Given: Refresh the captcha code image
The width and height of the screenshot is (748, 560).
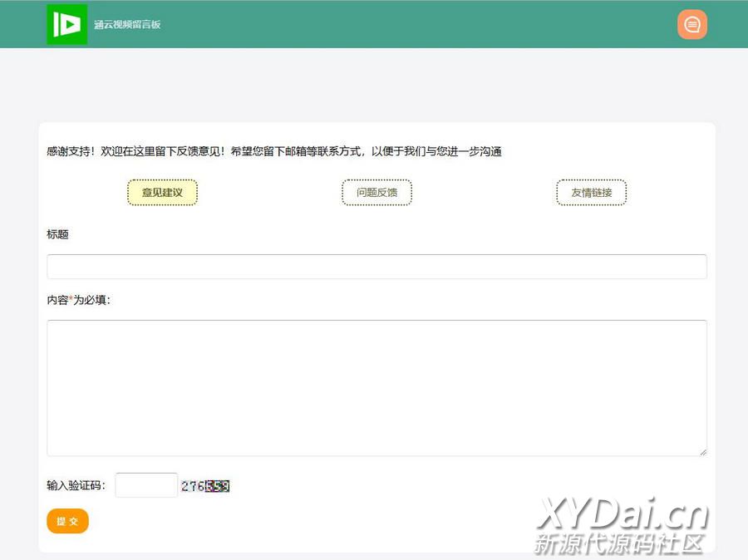Looking at the screenshot, I should click(x=205, y=486).
